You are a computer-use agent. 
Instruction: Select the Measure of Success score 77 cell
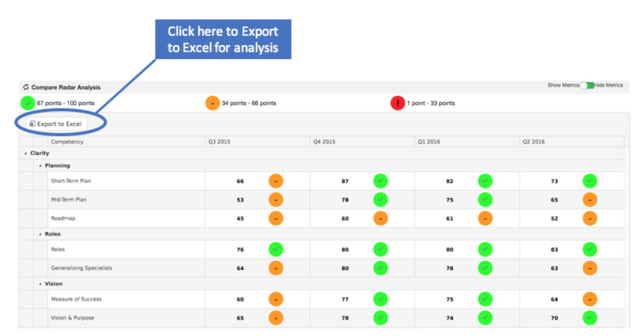345,299
